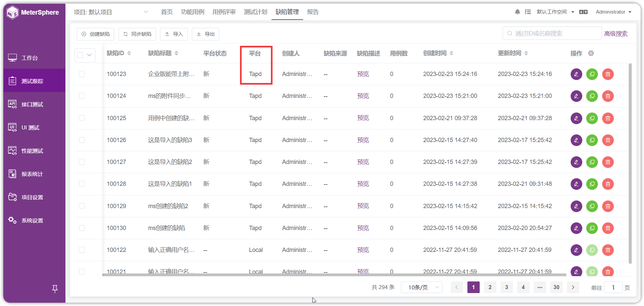Open 接口测试 in sidebar
The height and width of the screenshot is (306, 644).
[x=34, y=105]
